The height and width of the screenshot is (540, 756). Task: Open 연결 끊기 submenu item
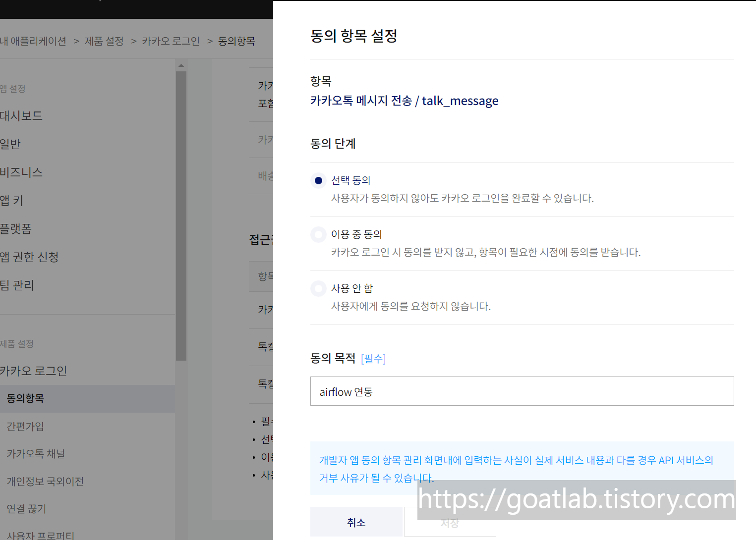pos(26,509)
